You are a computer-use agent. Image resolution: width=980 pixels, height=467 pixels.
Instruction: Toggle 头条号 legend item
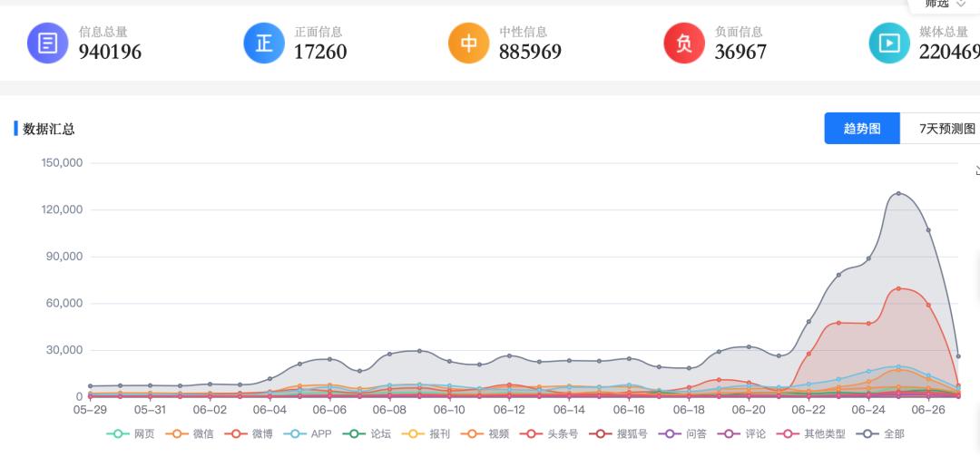[549, 433]
